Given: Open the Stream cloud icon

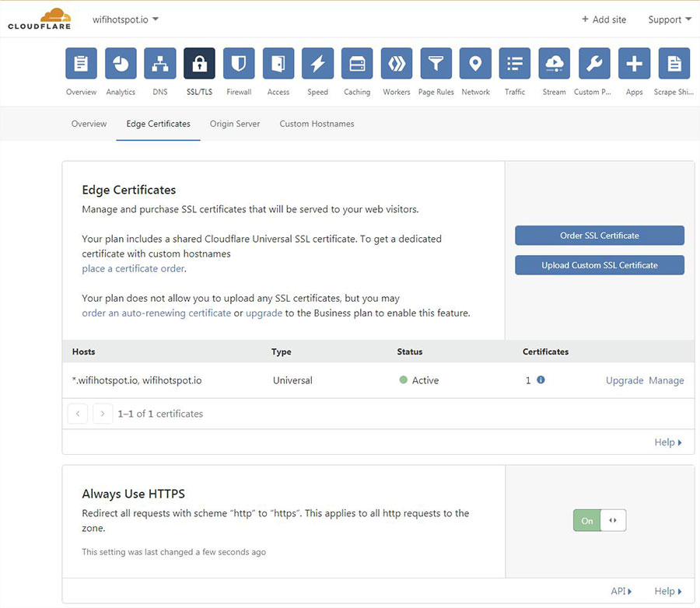Looking at the screenshot, I should 555,64.
